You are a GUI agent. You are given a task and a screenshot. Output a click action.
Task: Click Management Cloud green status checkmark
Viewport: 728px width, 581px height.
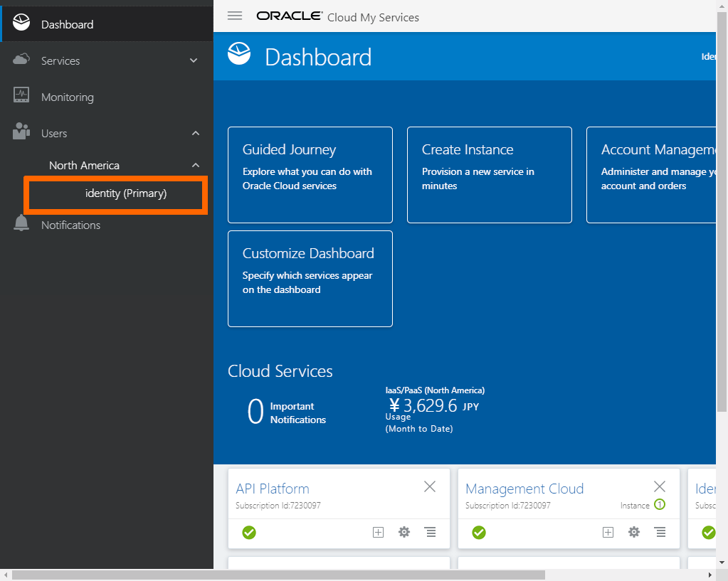pyautogui.click(x=479, y=532)
